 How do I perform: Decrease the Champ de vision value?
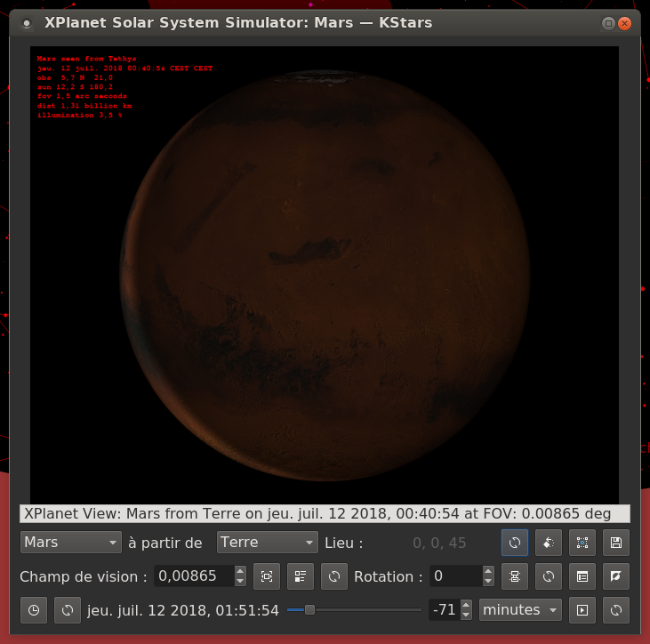239,582
